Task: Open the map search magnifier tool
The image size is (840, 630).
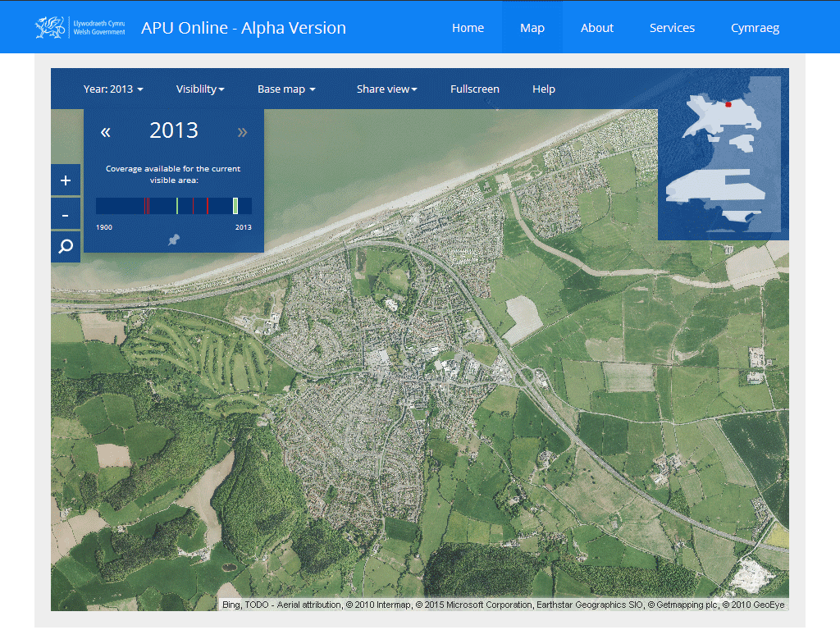Action: 66,246
